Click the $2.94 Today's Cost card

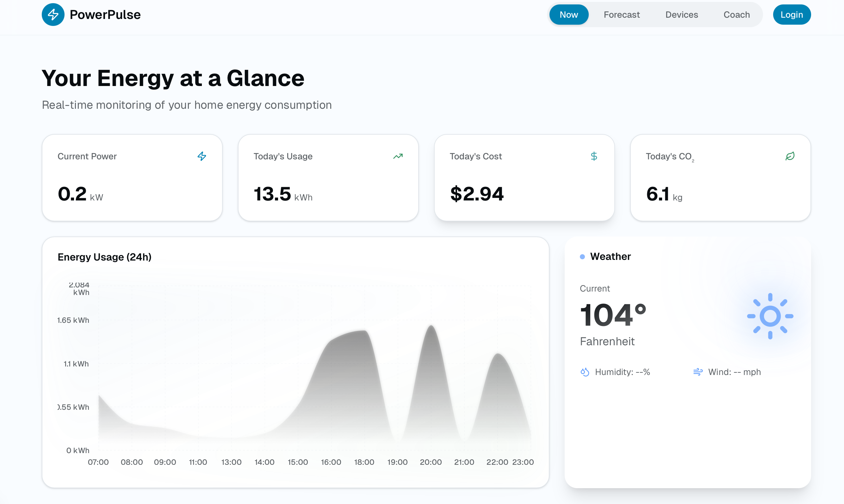(524, 178)
